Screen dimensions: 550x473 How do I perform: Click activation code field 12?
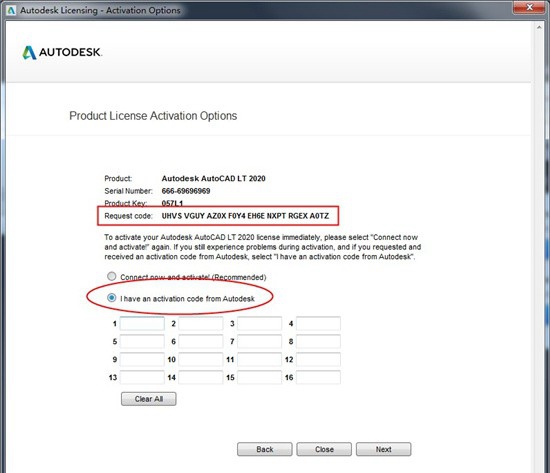(x=318, y=359)
